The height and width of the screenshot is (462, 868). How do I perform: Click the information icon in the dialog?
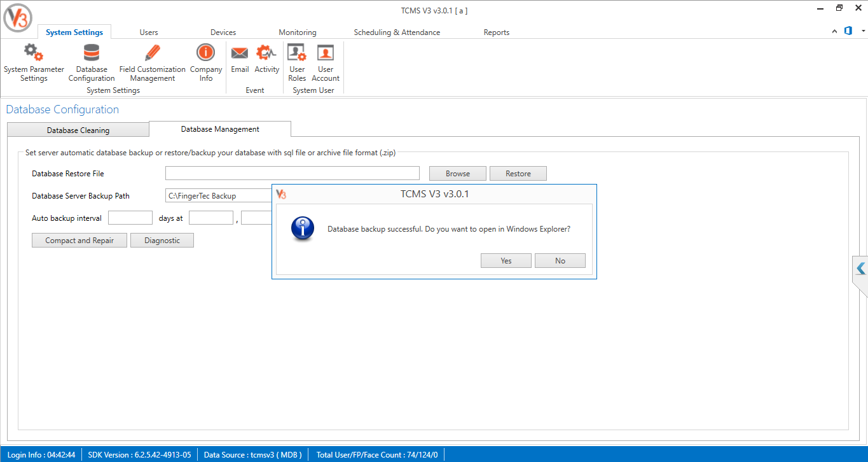coord(303,228)
